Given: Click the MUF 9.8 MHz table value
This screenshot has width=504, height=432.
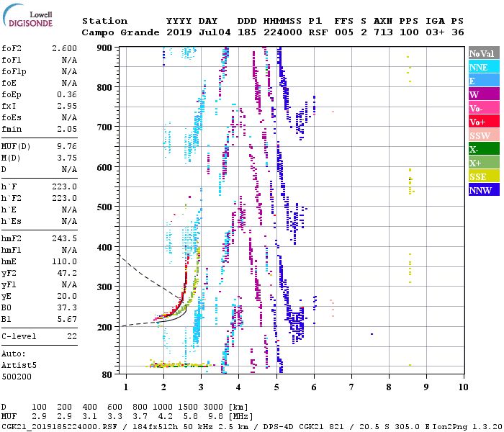Looking at the screenshot, I should click(216, 417).
